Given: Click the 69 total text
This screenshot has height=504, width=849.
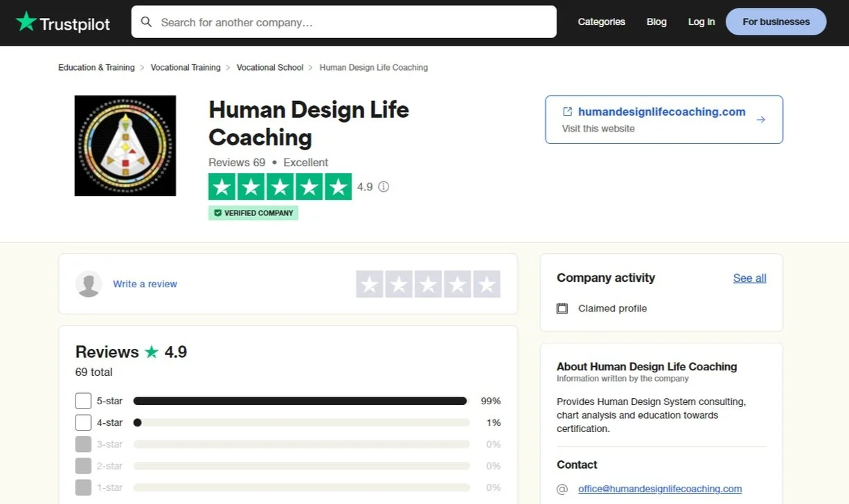Looking at the screenshot, I should (x=93, y=372).
